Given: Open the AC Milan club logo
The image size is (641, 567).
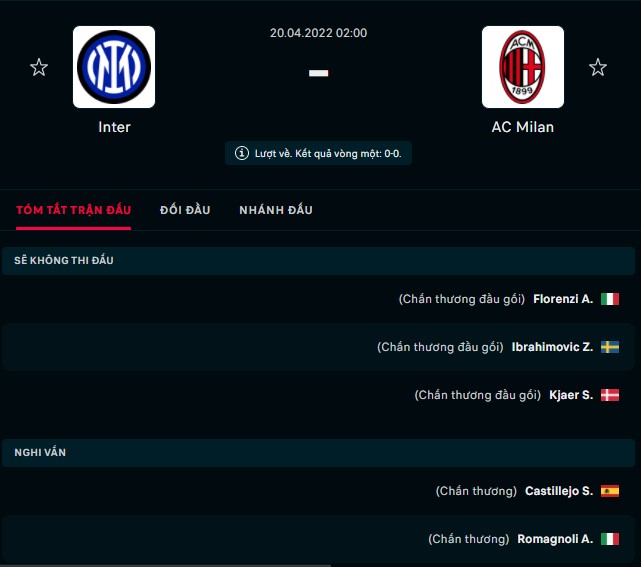Looking at the screenshot, I should (x=523, y=67).
